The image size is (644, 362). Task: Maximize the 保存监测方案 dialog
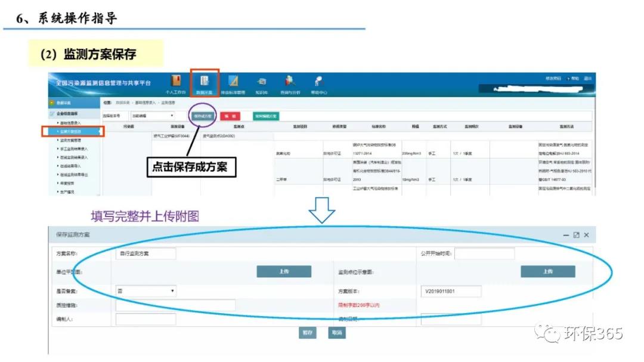576,236
